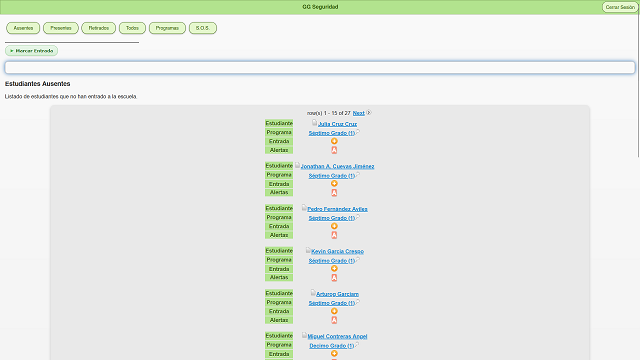The width and height of the screenshot is (640, 360).
Task: Click the 'row(s) 1 - 15 of 27' text
Action: click(329, 113)
